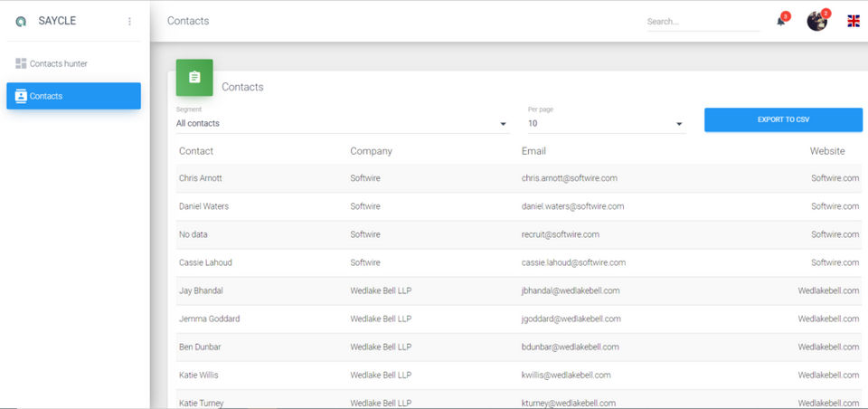Screen dimensions: 868x409
Task: Open the notifications bell
Action: coord(781,21)
